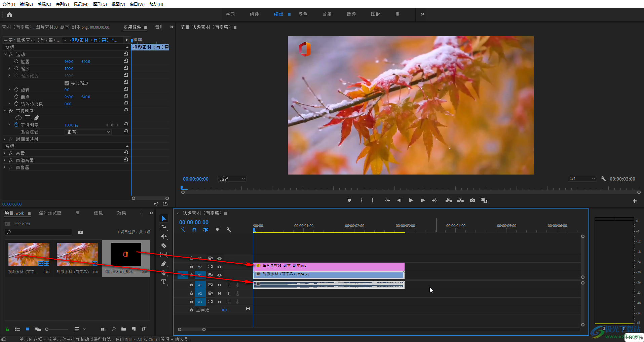Toggle linked selection in timeline

206,230
